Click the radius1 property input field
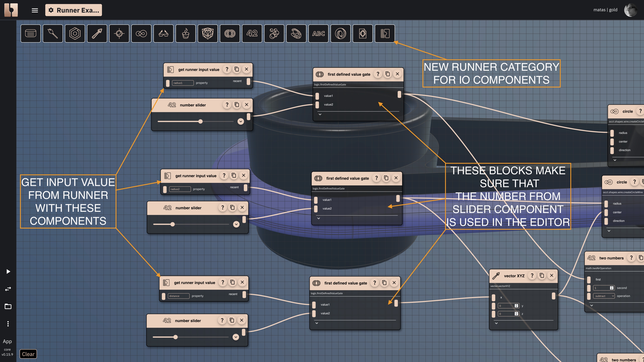The height and width of the screenshot is (362, 644). click(x=182, y=83)
